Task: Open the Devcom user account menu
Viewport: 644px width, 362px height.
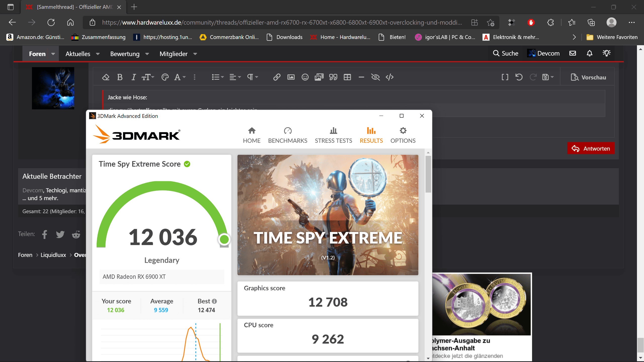Action: 543,53
